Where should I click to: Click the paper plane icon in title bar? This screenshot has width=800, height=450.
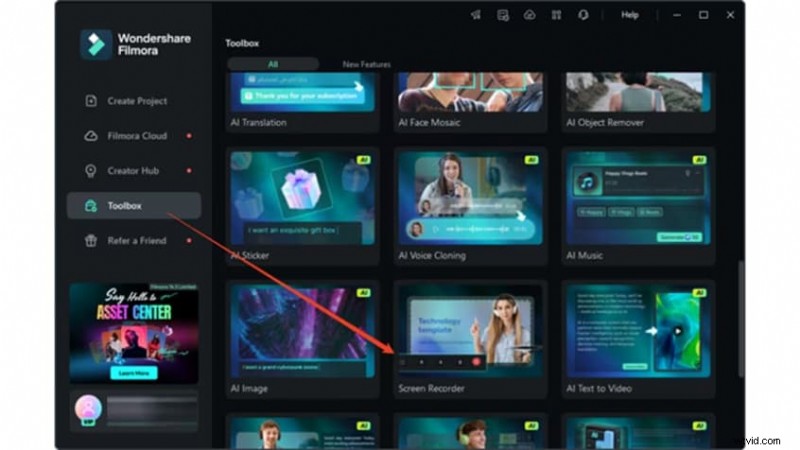coord(476,15)
